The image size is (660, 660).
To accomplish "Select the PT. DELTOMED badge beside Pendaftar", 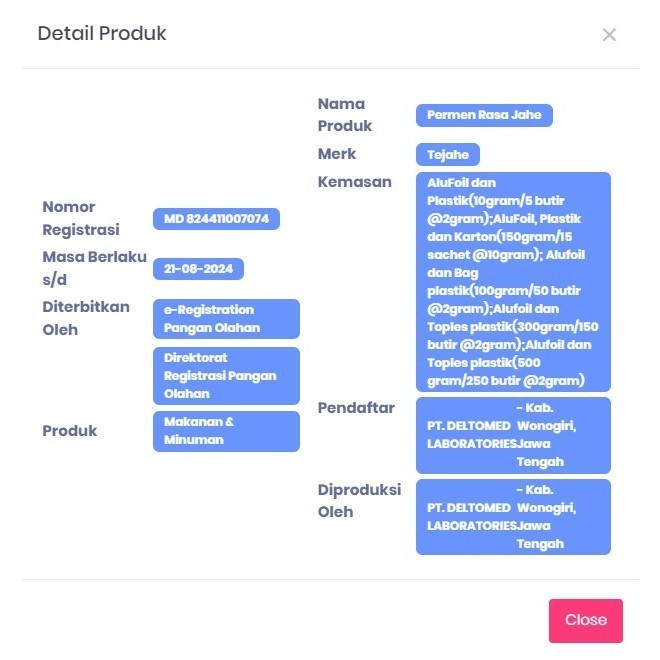I will [513, 435].
